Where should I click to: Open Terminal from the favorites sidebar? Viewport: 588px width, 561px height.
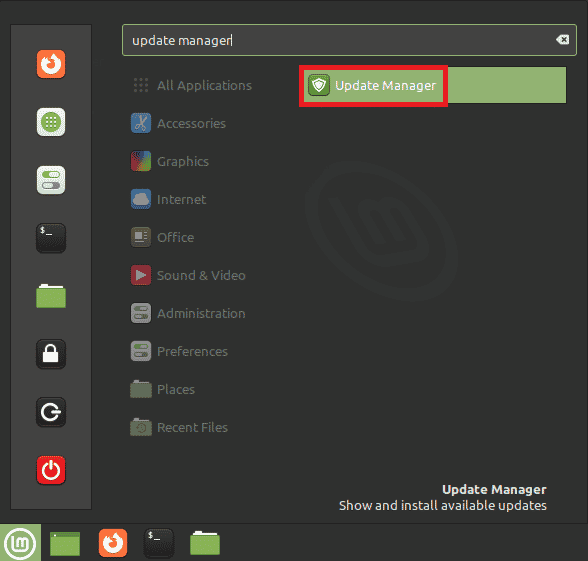[51, 238]
